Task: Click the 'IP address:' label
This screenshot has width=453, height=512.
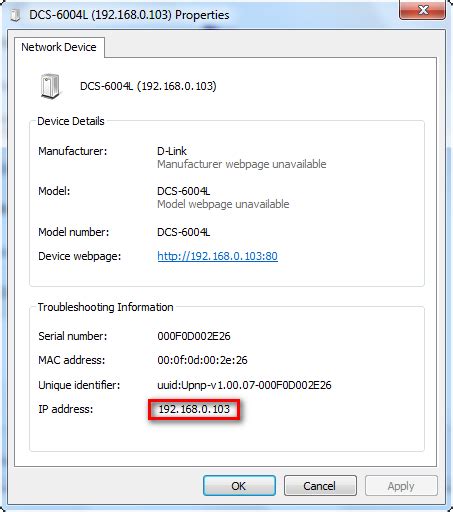Action: [x=66, y=409]
